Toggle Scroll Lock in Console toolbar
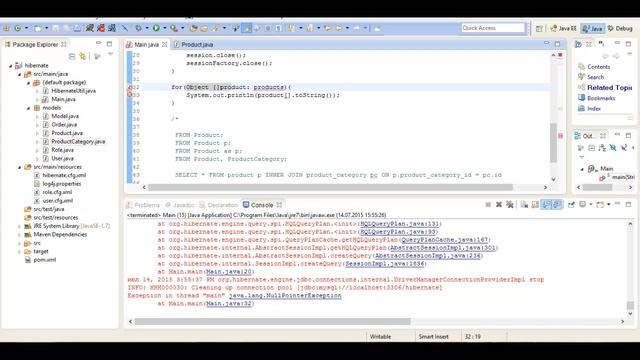The image size is (640, 360). [535, 204]
